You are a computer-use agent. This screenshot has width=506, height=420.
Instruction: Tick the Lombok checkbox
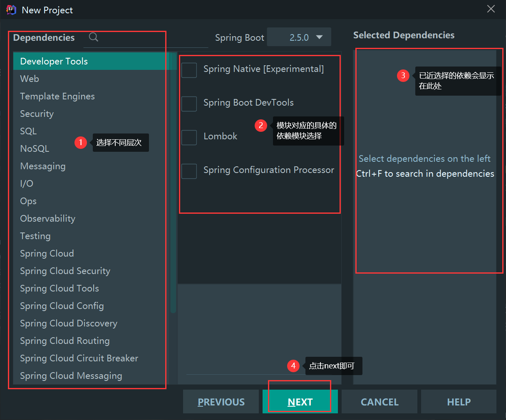pos(189,137)
